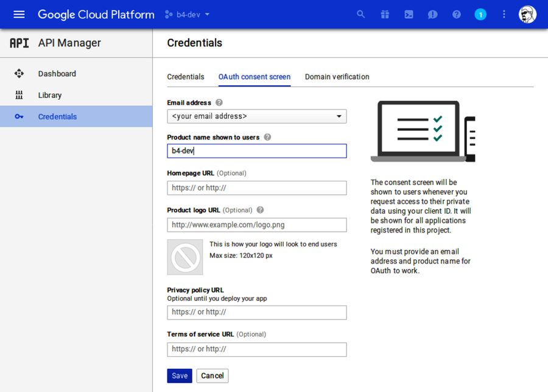The width and height of the screenshot is (548, 392).
Task: Save the OAuth consent screen settings
Action: pyautogui.click(x=179, y=376)
